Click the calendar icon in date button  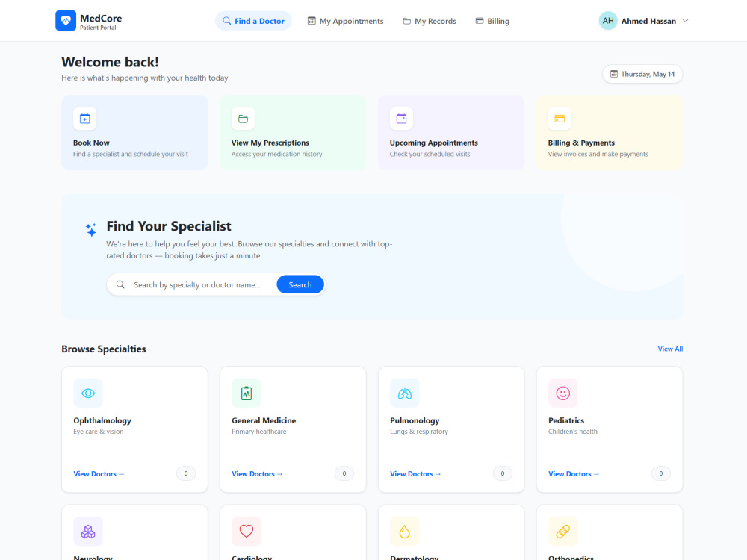[x=614, y=74]
